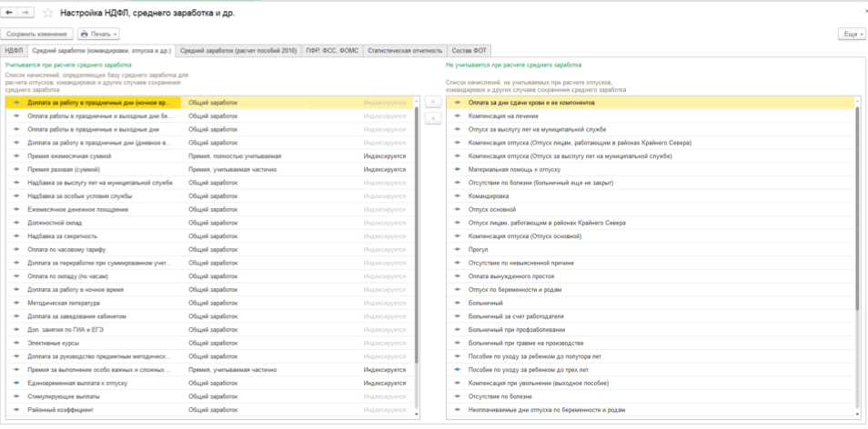
Task: Click Премия, полностью учитываемая cell
Action: [x=235, y=156]
